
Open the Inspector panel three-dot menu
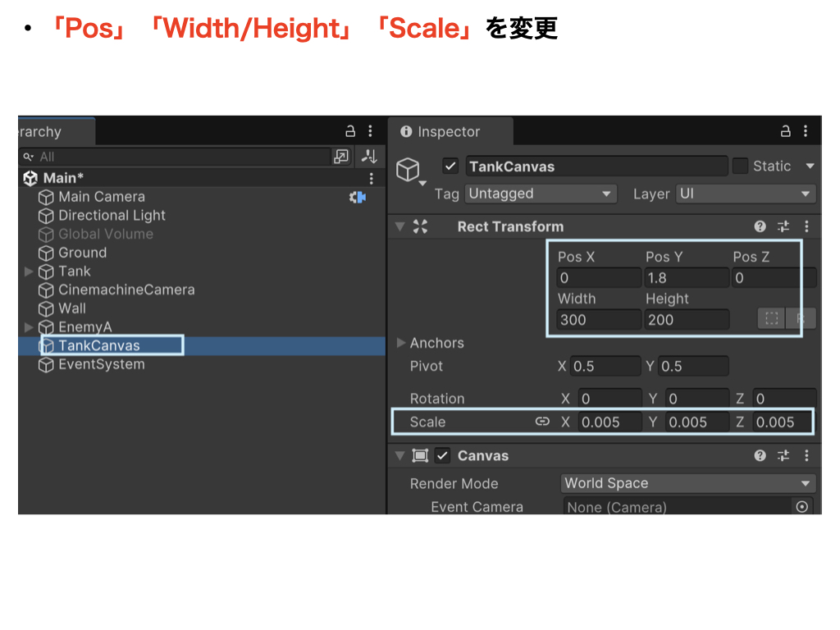[806, 131]
